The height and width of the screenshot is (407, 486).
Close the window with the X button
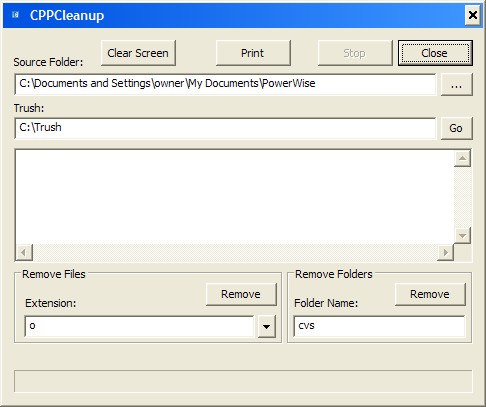pyautogui.click(x=472, y=15)
